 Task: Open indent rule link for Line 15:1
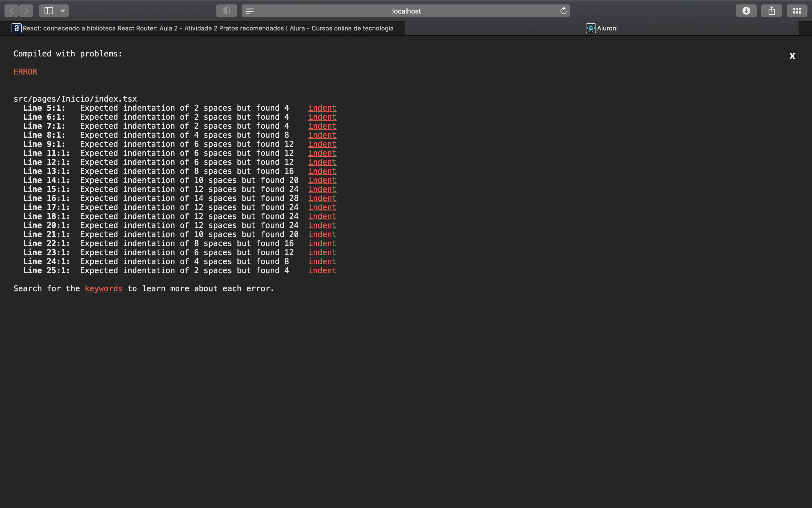(322, 189)
